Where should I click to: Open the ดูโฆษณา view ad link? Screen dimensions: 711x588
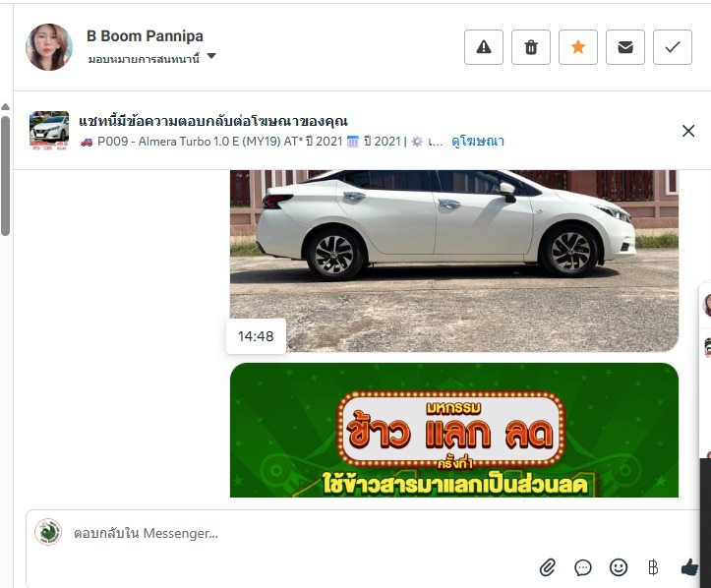tap(478, 142)
